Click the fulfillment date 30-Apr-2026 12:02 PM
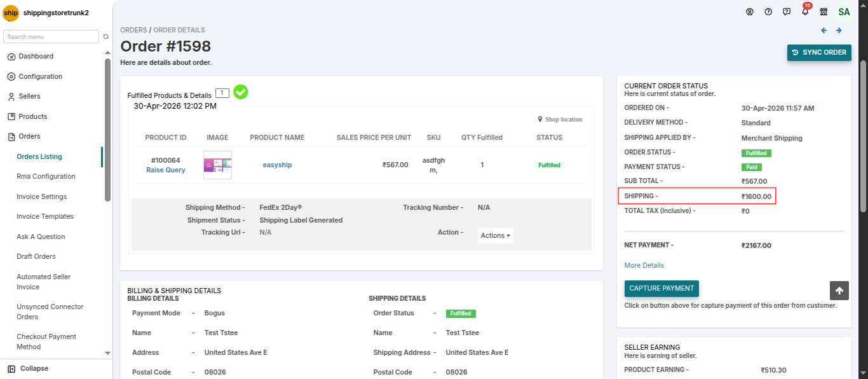Image resolution: width=868 pixels, height=379 pixels. 175,106
